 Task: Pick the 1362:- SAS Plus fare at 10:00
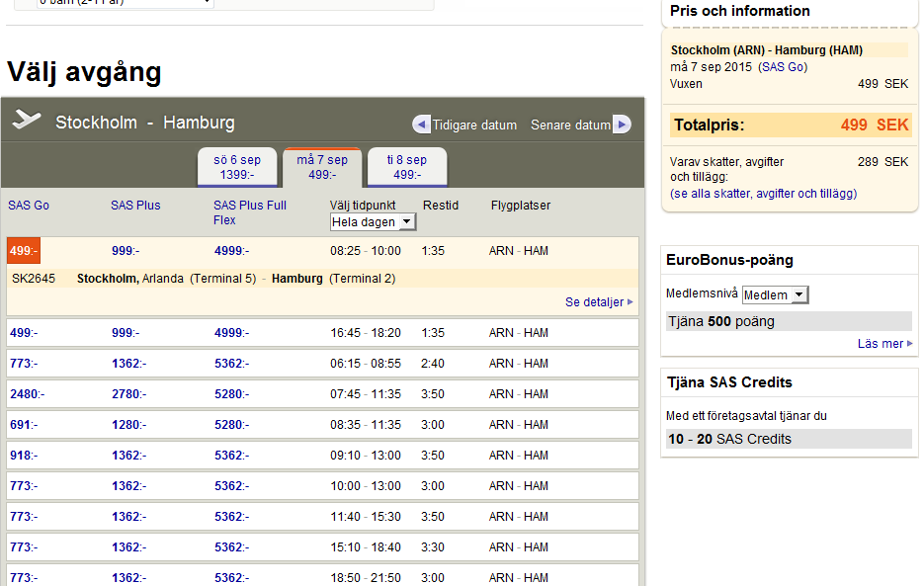[x=129, y=486]
